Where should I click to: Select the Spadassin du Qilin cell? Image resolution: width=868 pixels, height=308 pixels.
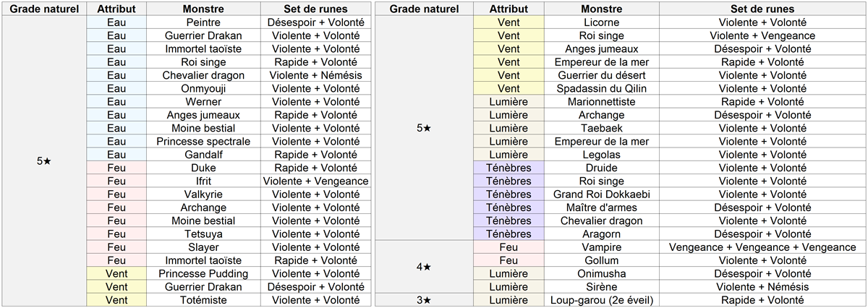coord(601,88)
